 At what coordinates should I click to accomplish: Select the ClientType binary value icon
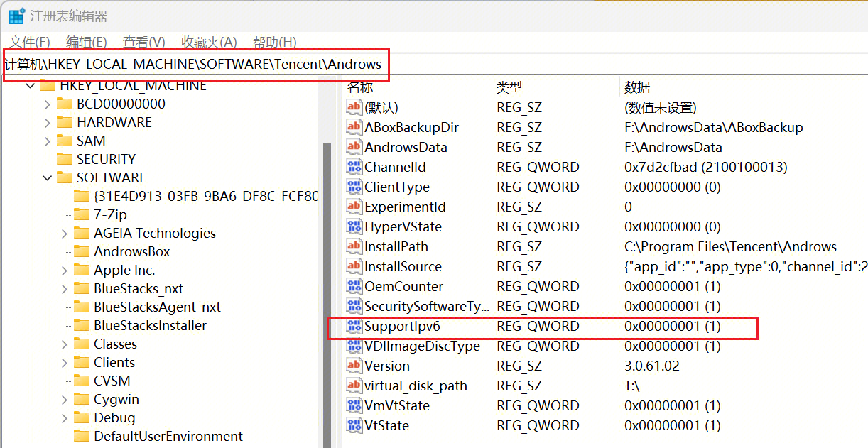[x=354, y=187]
